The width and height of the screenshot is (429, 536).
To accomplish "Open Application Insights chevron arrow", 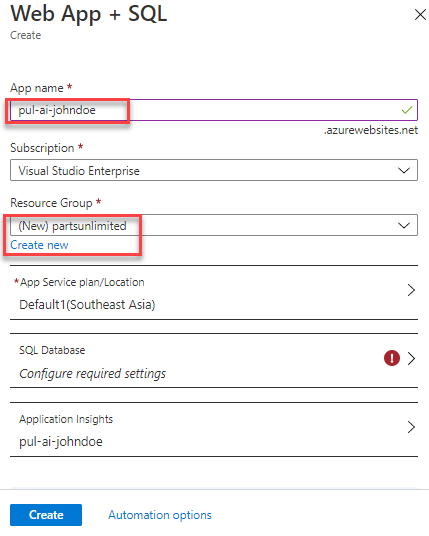I will tap(411, 427).
